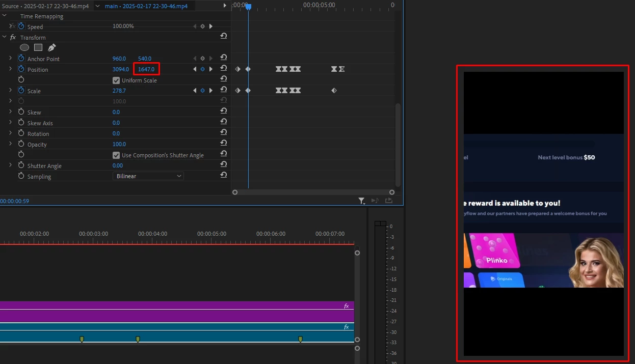Click the timecode 00:00:00:59
This screenshot has height=364, width=635.
coord(14,201)
